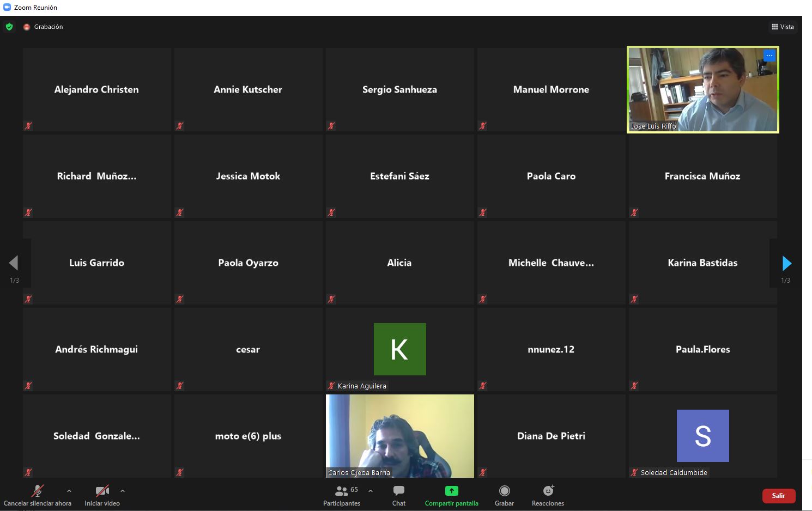The width and height of the screenshot is (812, 511).
Task: Open the Reacciones menu
Action: 548,491
